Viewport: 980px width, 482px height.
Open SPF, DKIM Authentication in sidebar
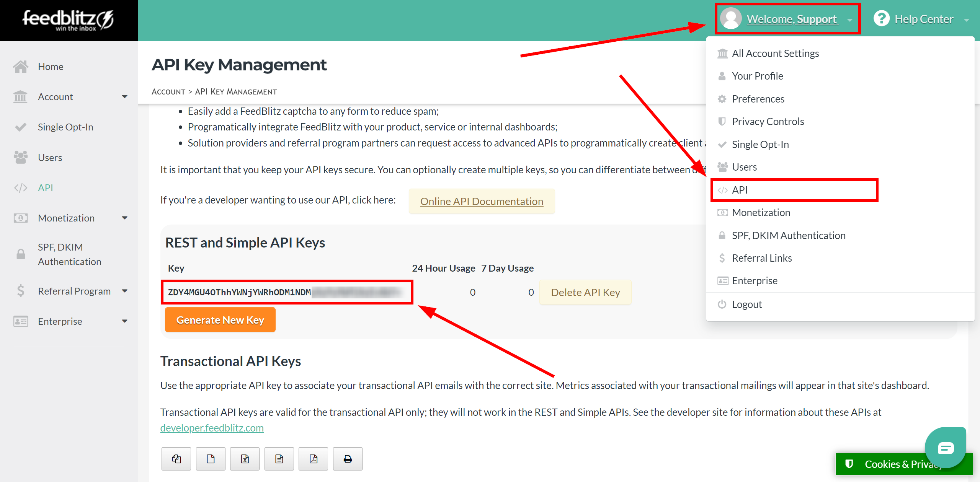[x=69, y=254]
